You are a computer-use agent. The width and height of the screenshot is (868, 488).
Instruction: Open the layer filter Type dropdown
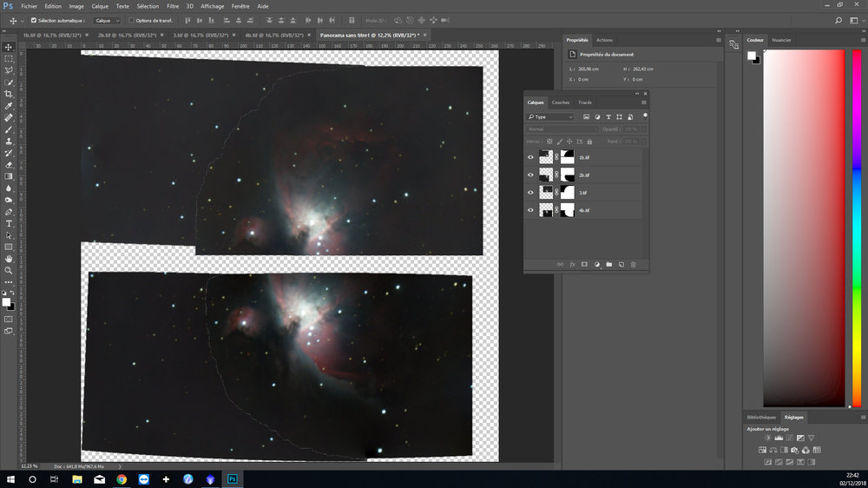coord(549,117)
